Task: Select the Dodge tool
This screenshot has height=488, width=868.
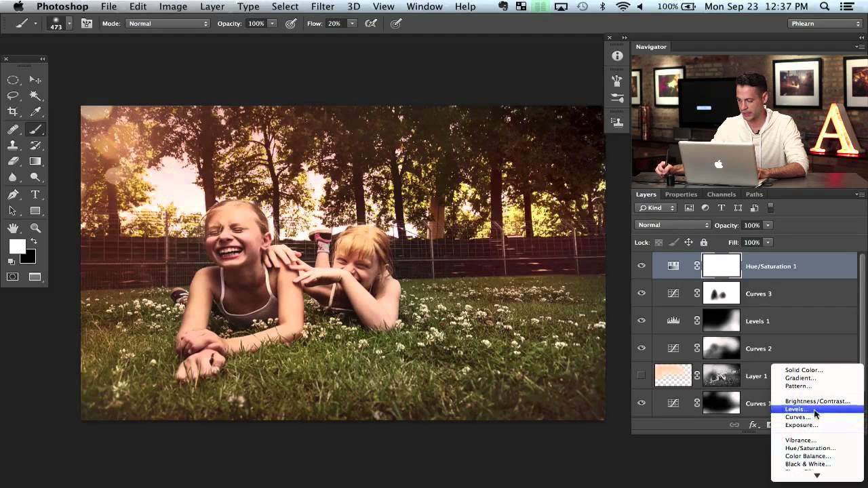Action: (x=35, y=178)
